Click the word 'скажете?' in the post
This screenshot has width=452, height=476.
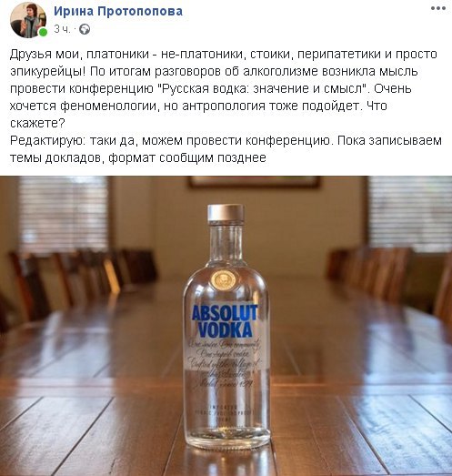point(37,123)
